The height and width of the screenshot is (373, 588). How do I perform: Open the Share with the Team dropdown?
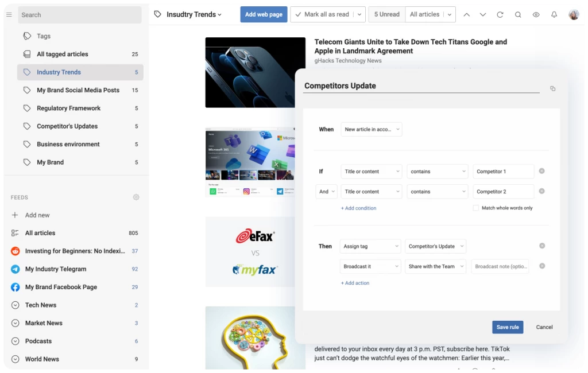[435, 266]
